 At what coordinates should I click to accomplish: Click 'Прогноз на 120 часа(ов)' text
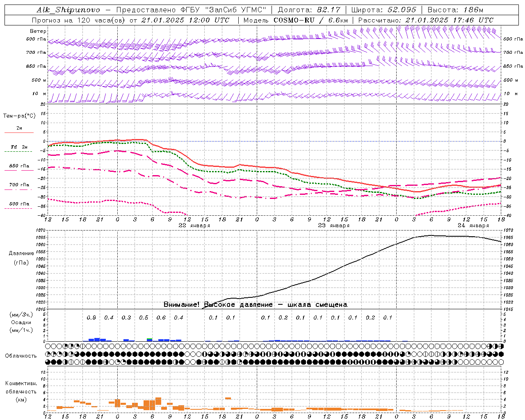click(79, 20)
